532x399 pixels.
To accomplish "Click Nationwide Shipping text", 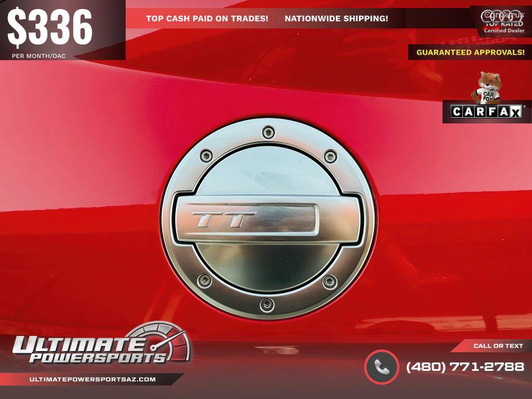I will (336, 19).
